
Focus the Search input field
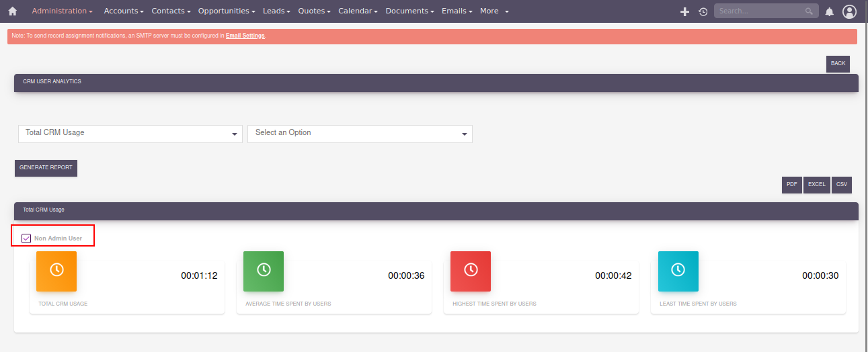760,11
